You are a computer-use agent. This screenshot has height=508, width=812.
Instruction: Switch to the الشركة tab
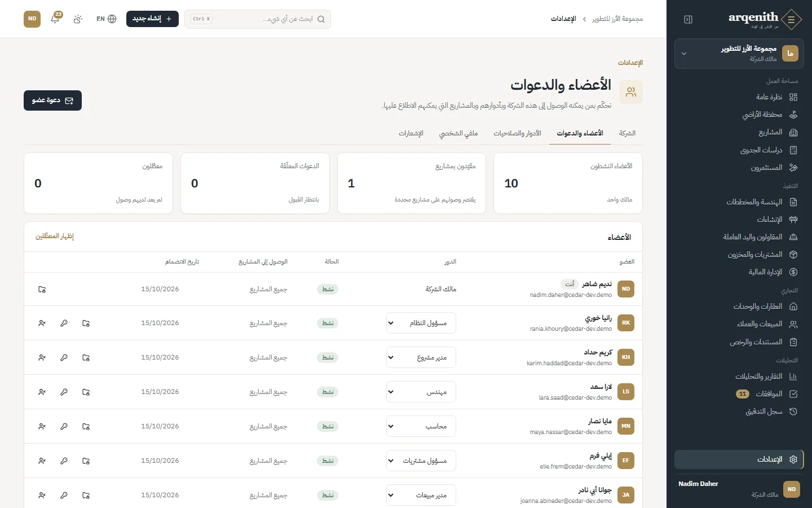[627, 133]
